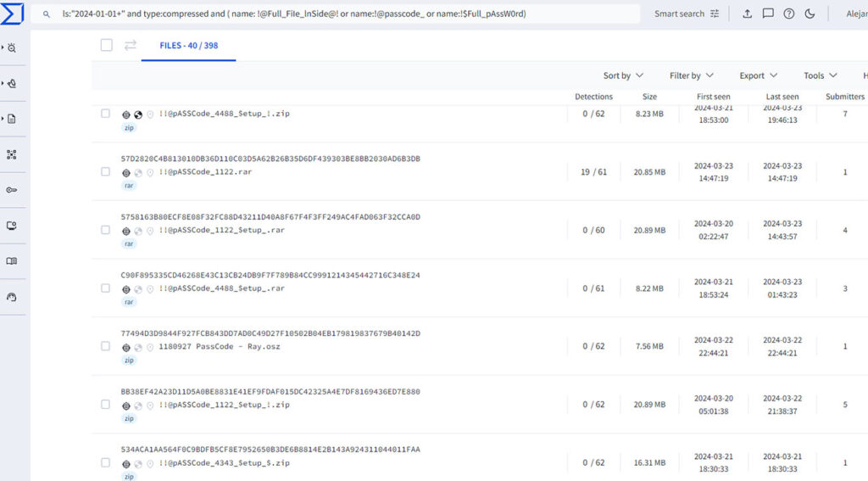
Task: Click the Detections column header
Action: click(593, 97)
